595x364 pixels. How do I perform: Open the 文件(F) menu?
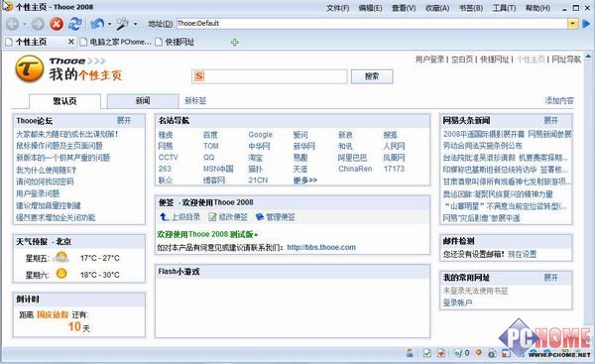(338, 8)
